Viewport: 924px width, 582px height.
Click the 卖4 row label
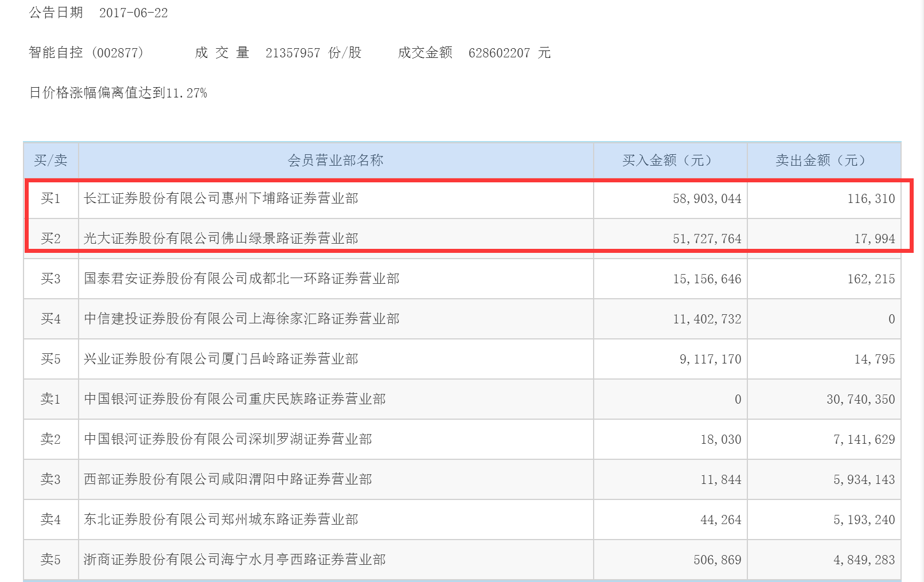tap(50, 519)
